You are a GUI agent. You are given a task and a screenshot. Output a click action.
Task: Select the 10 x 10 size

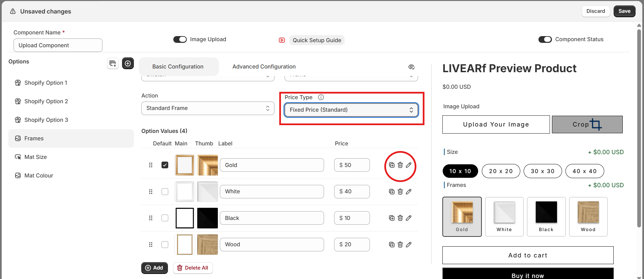pyautogui.click(x=460, y=171)
